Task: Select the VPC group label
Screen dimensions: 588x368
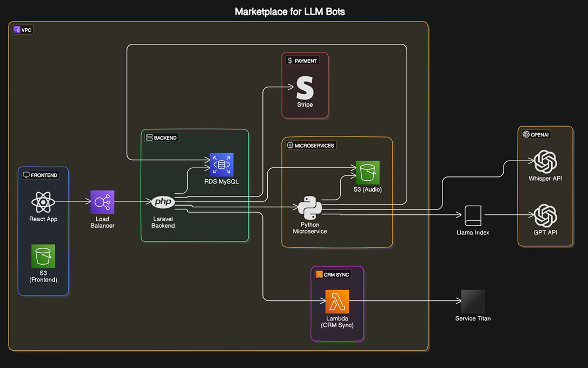Action: click(23, 30)
